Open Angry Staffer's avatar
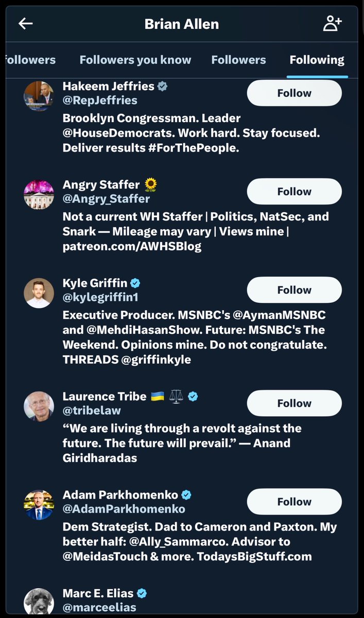Viewport: 364px width, 618px height. tap(39, 194)
